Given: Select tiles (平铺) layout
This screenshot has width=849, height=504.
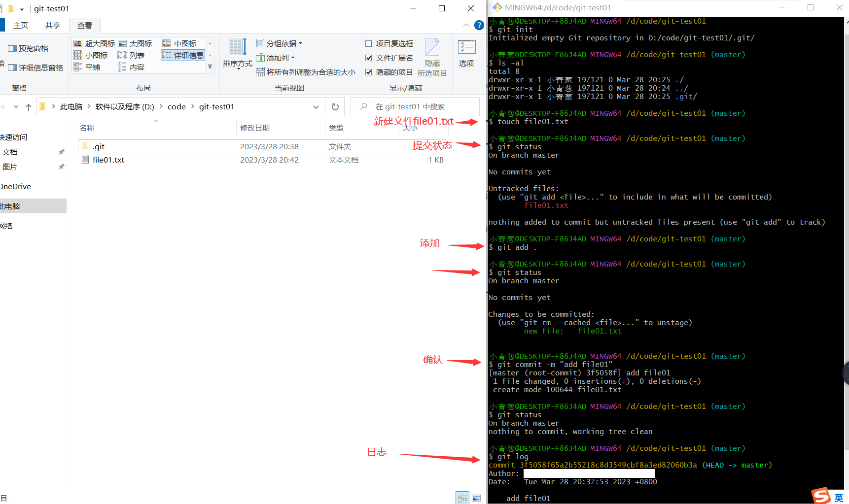Looking at the screenshot, I should click(x=87, y=67).
